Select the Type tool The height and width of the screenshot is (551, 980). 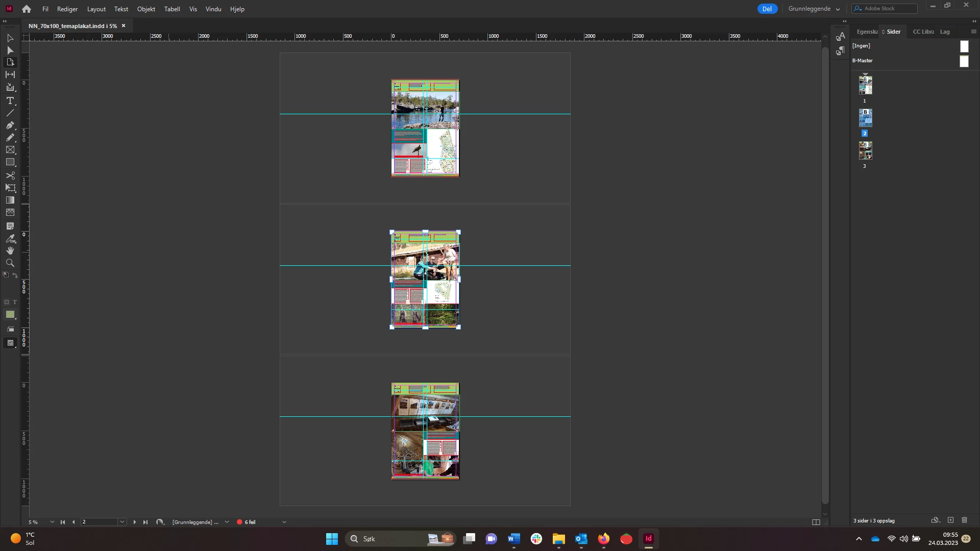tap(10, 101)
